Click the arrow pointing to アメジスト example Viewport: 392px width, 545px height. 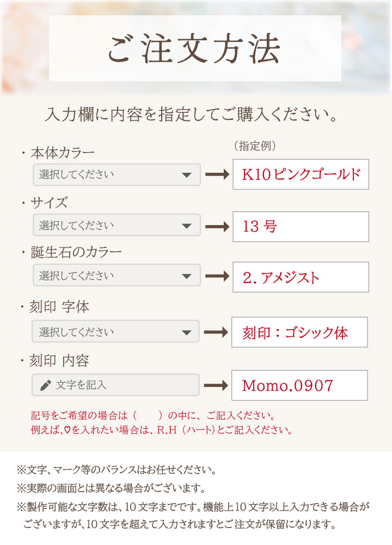216,276
